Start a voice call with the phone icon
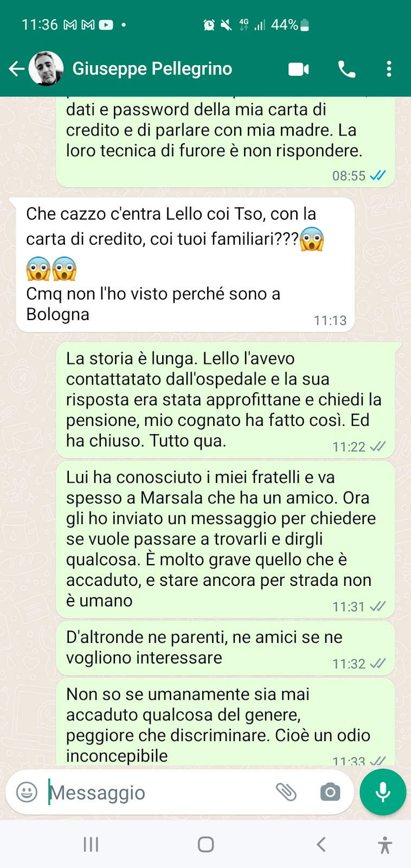 coord(346,69)
